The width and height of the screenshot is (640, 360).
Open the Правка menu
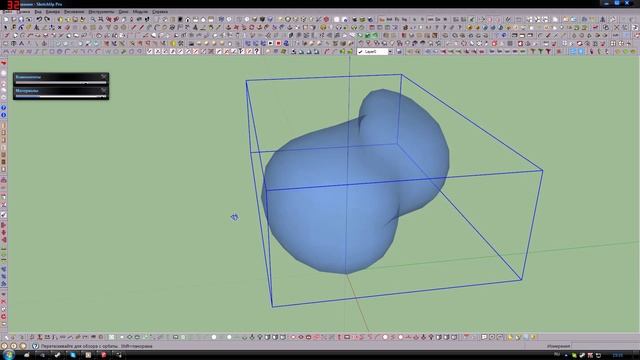(23, 12)
